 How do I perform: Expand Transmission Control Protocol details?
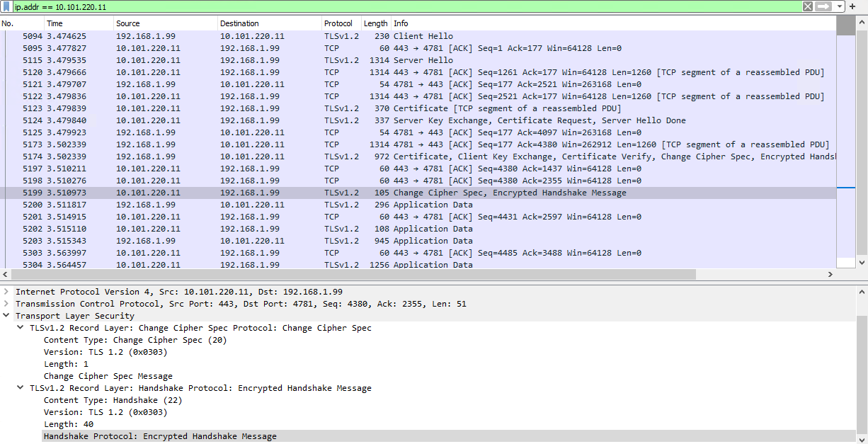point(6,304)
